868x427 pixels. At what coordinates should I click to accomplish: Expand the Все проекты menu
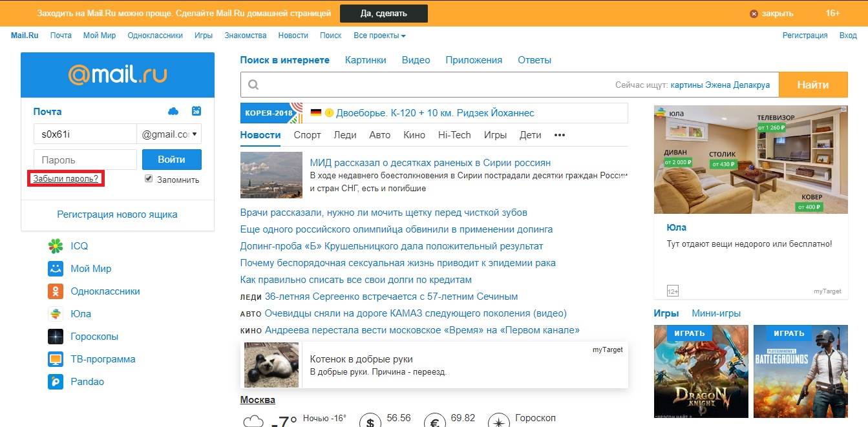point(379,36)
